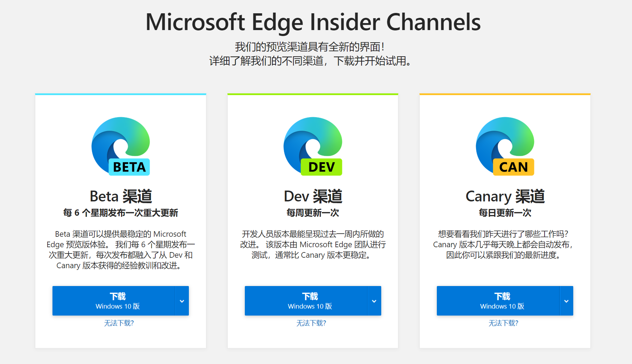Click the Edge Canary logo icon
Screen dimensions: 632x364
click(505, 146)
